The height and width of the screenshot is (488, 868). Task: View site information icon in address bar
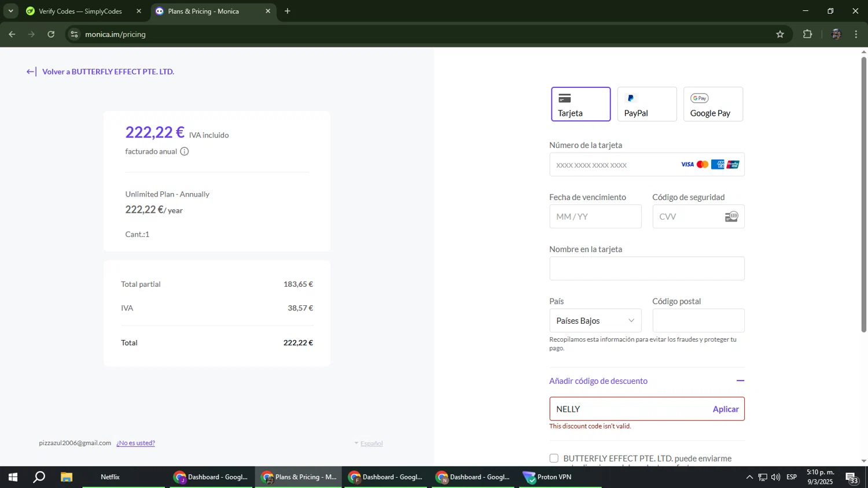74,34
